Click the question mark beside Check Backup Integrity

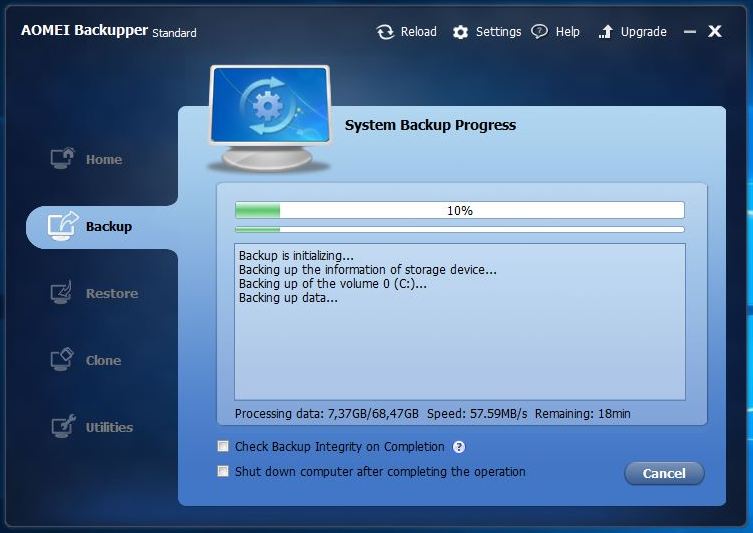pos(459,447)
